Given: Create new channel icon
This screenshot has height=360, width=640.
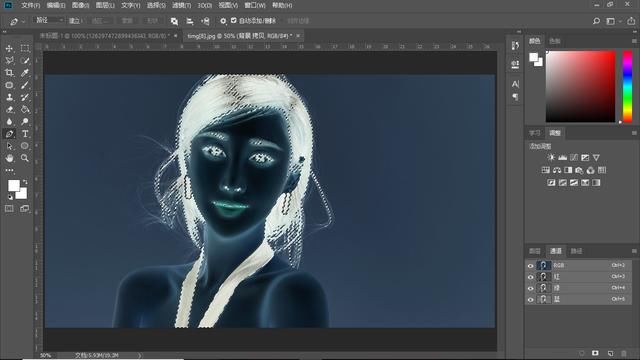Looking at the screenshot, I should click(x=610, y=353).
